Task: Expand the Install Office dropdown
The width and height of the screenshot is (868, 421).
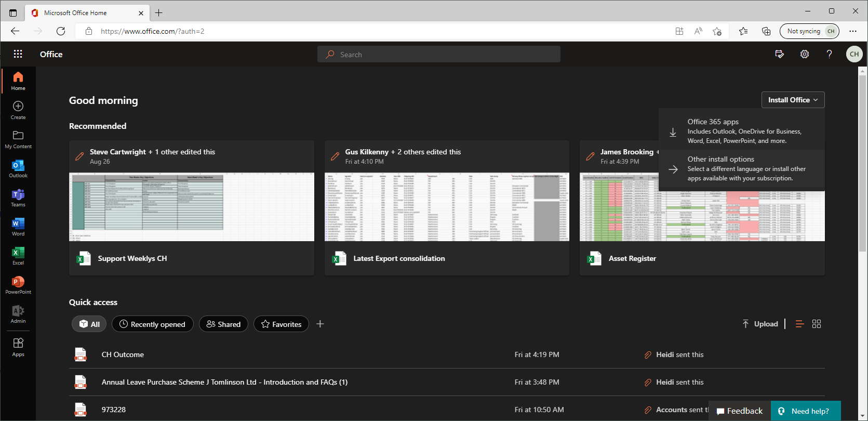Action: [x=793, y=100]
